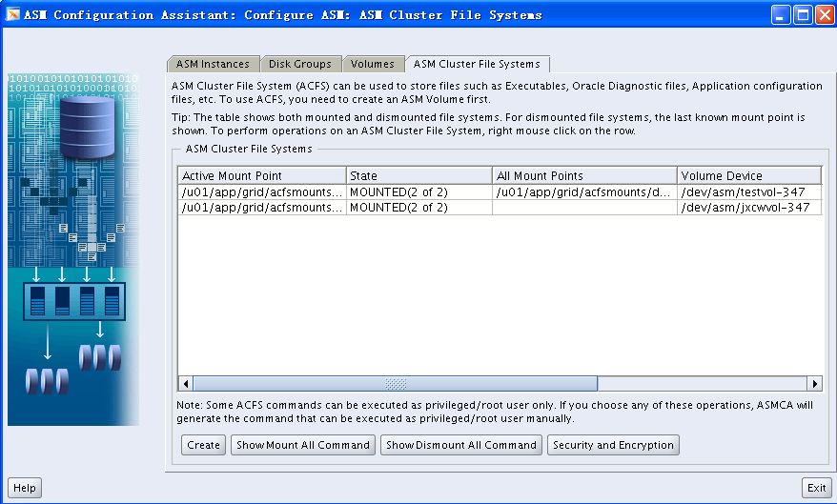The width and height of the screenshot is (837, 504).
Task: Click the application icon in title bar
Action: tap(12, 14)
